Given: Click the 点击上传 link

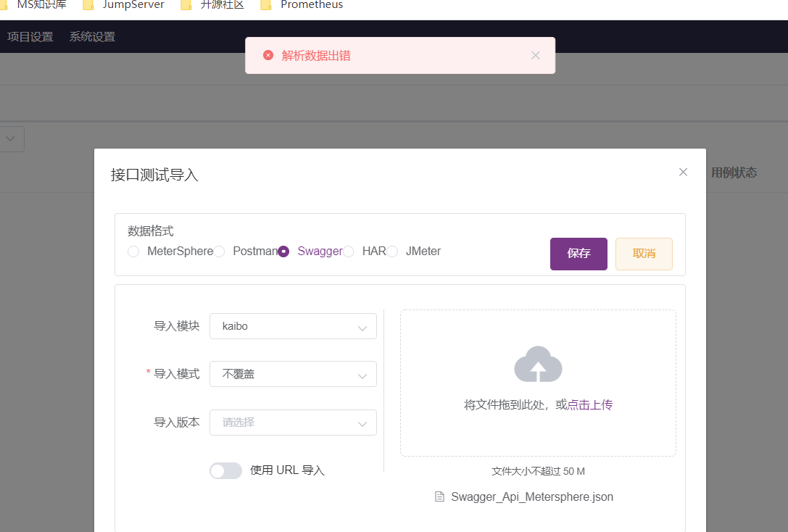Looking at the screenshot, I should click(x=590, y=405).
